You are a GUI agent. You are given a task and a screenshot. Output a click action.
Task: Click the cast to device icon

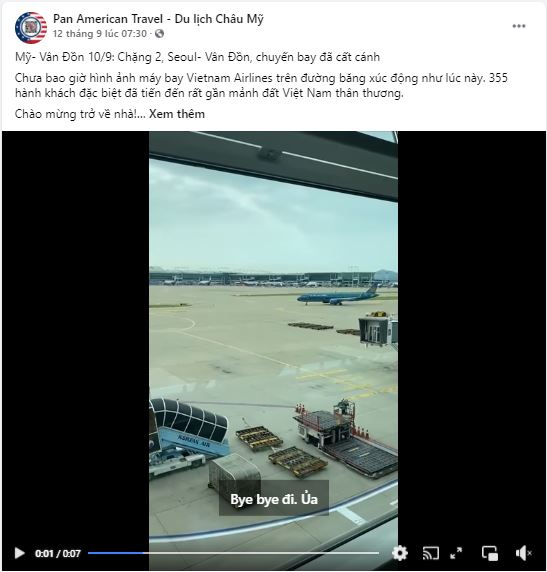point(431,553)
